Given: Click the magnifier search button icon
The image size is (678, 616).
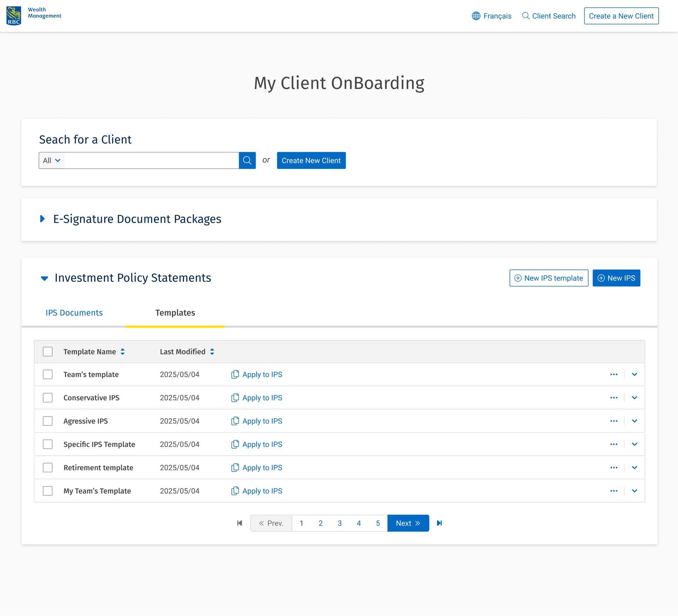Looking at the screenshot, I should (x=247, y=161).
